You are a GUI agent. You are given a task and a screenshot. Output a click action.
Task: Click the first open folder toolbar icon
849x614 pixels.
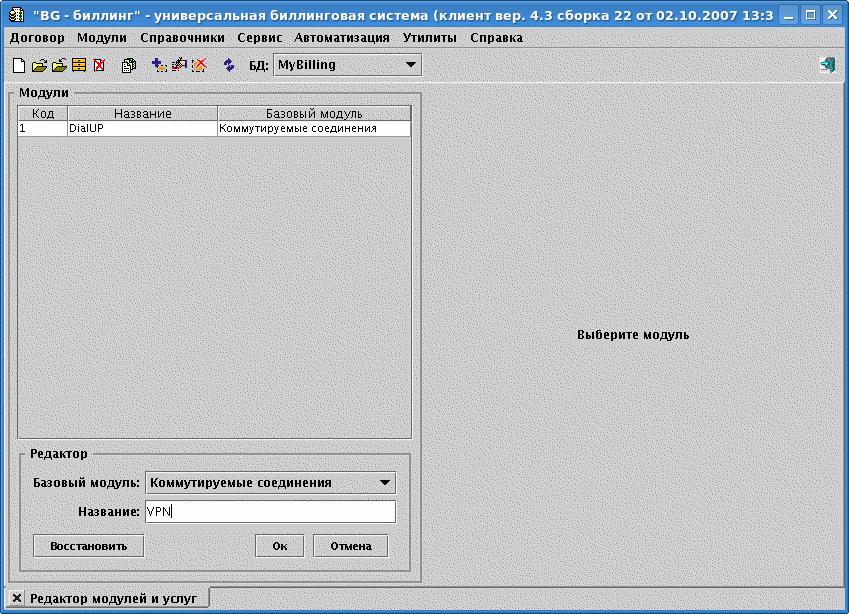click(39, 65)
